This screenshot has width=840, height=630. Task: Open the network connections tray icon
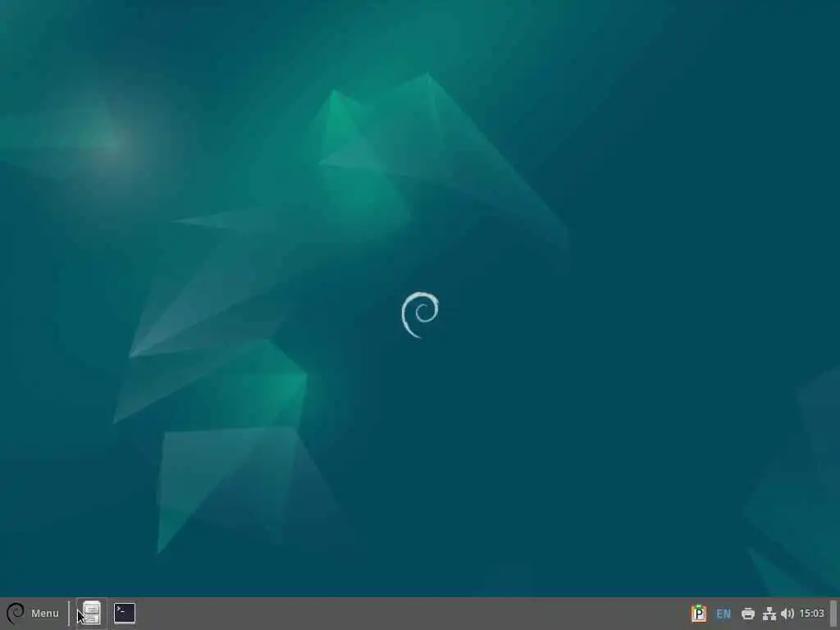tap(769, 614)
